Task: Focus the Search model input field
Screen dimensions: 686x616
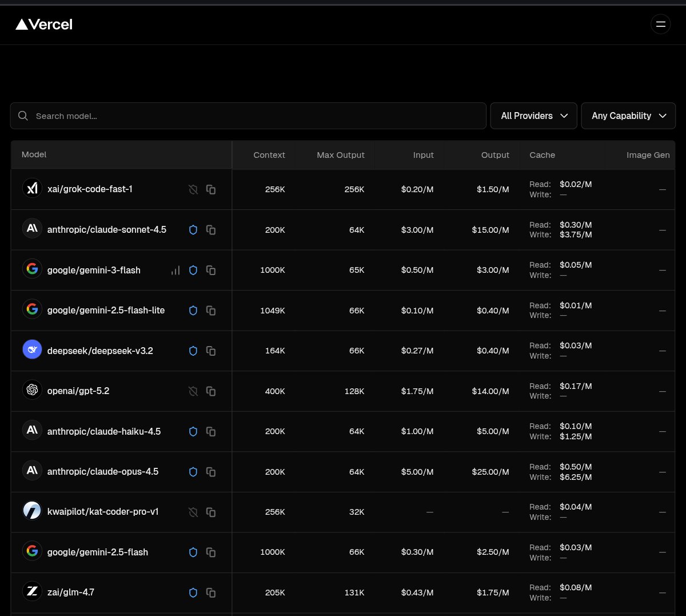Action: point(248,116)
